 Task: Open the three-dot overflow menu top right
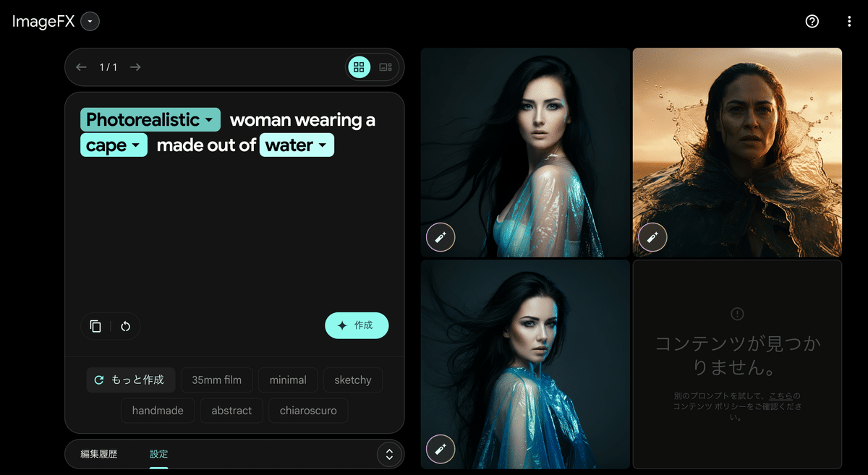[x=848, y=22]
